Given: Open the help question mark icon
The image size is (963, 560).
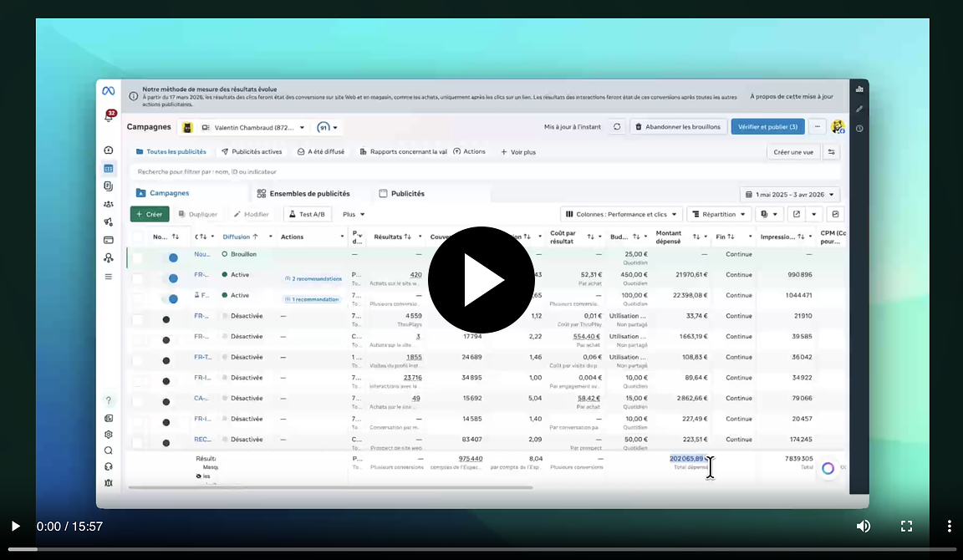Looking at the screenshot, I should tap(109, 401).
